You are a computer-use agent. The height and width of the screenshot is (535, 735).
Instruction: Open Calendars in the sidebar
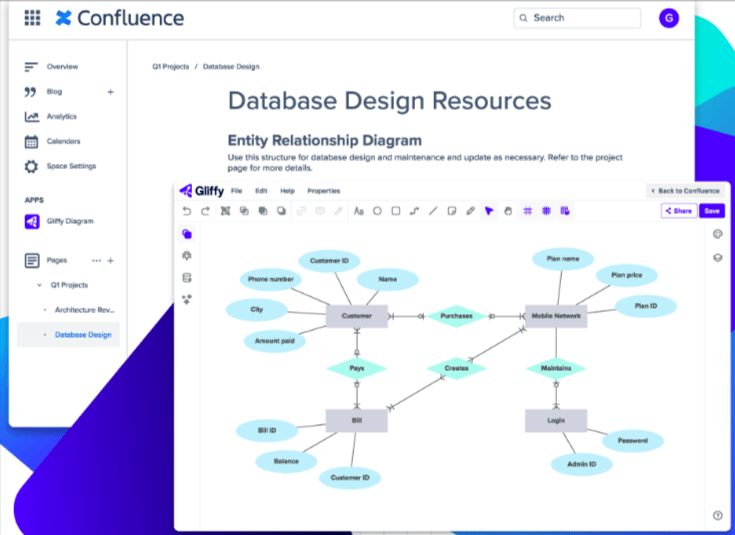click(63, 141)
